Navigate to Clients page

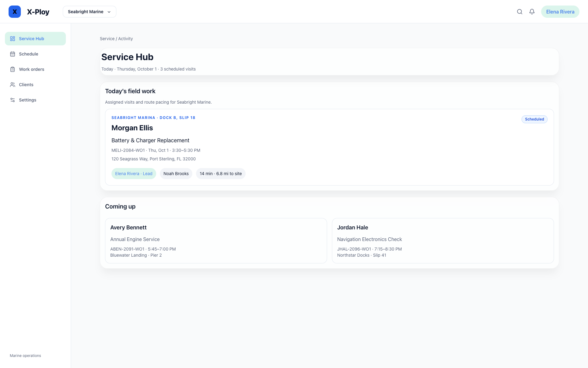point(35,85)
